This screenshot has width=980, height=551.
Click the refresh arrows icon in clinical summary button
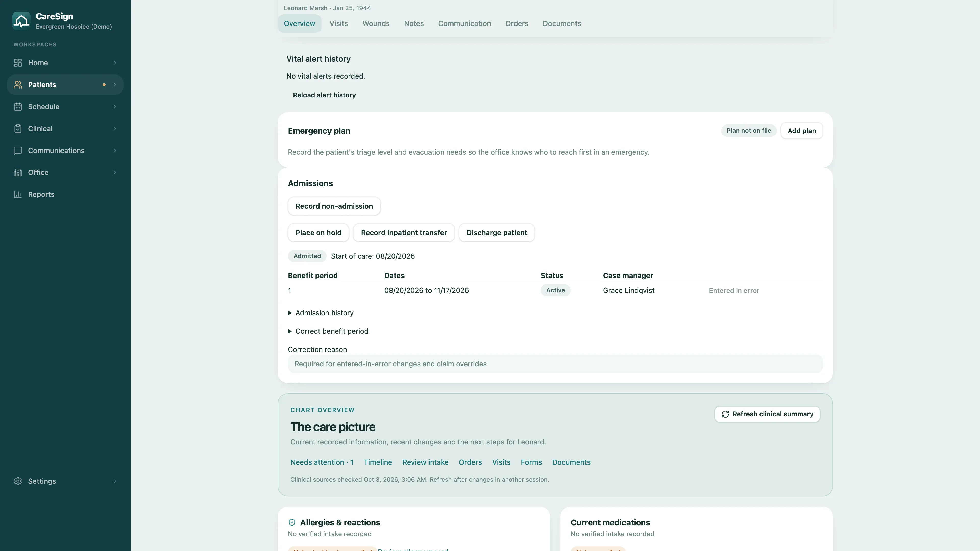coord(725,414)
